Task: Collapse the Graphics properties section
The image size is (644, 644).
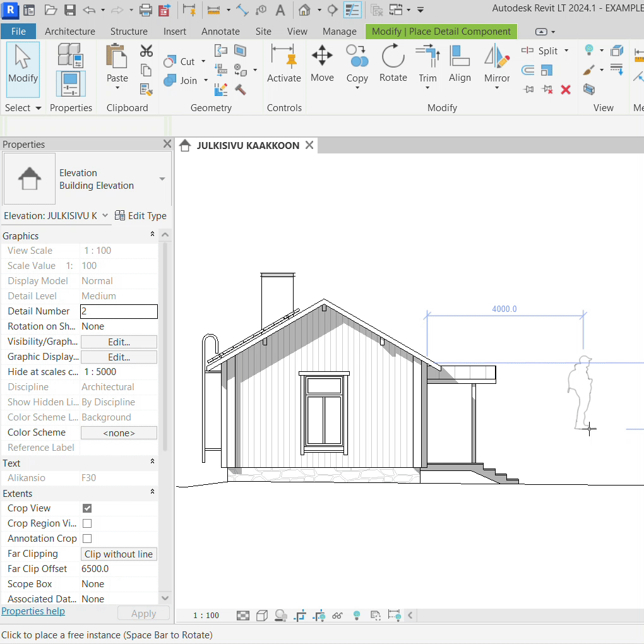Action: coord(152,235)
